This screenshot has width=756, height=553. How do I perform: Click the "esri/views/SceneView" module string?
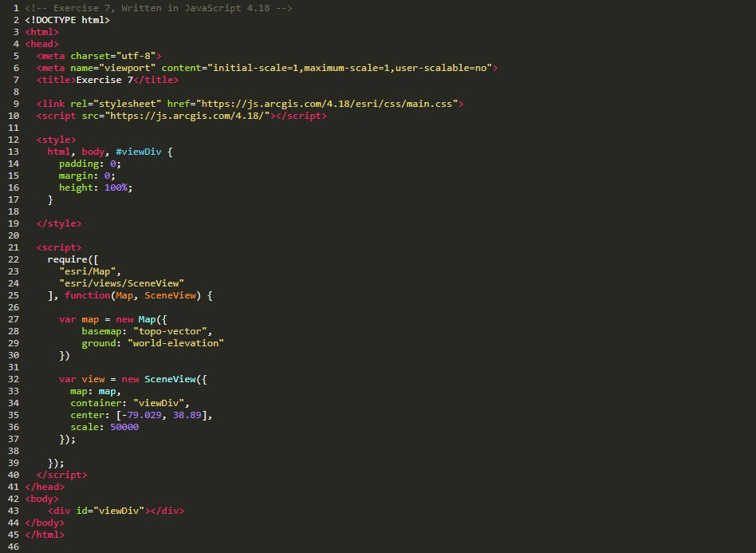coord(121,283)
